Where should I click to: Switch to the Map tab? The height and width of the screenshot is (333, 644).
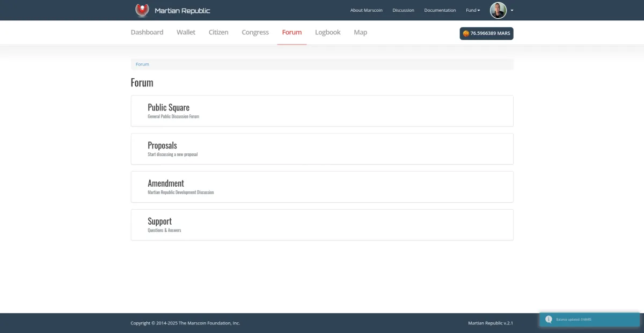[x=360, y=32]
